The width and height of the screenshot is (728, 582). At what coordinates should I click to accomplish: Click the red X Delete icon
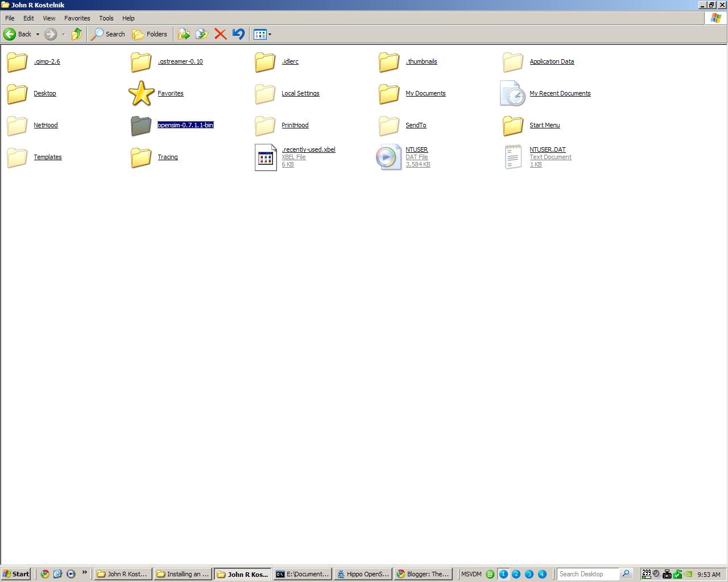click(x=221, y=34)
